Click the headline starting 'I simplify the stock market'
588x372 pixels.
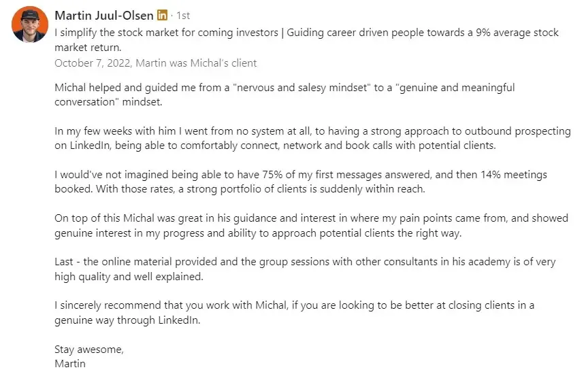coord(306,39)
